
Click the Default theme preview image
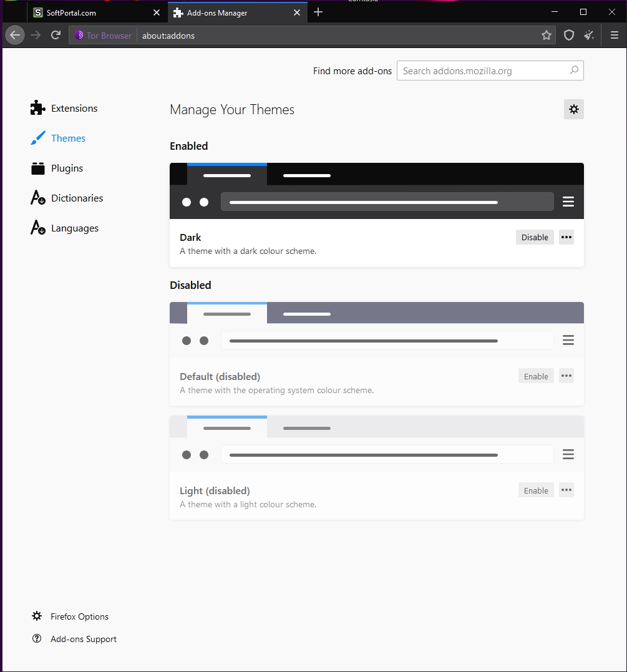coord(377,329)
